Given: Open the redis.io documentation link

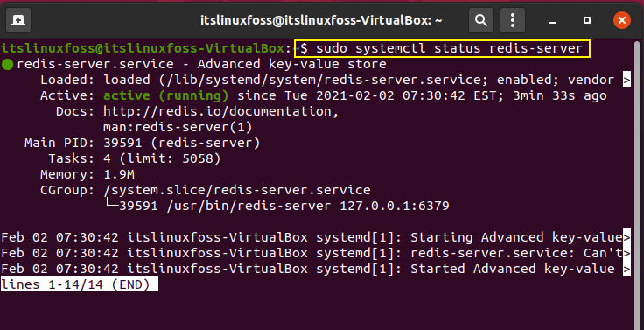Looking at the screenshot, I should coord(220,111).
